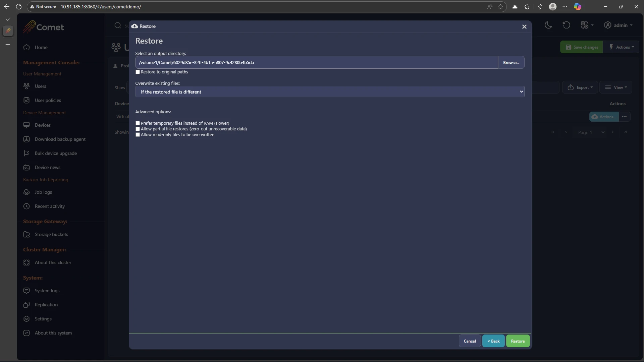Open the page Actions dropdown
The height and width of the screenshot is (362, 644).
coord(621,47)
